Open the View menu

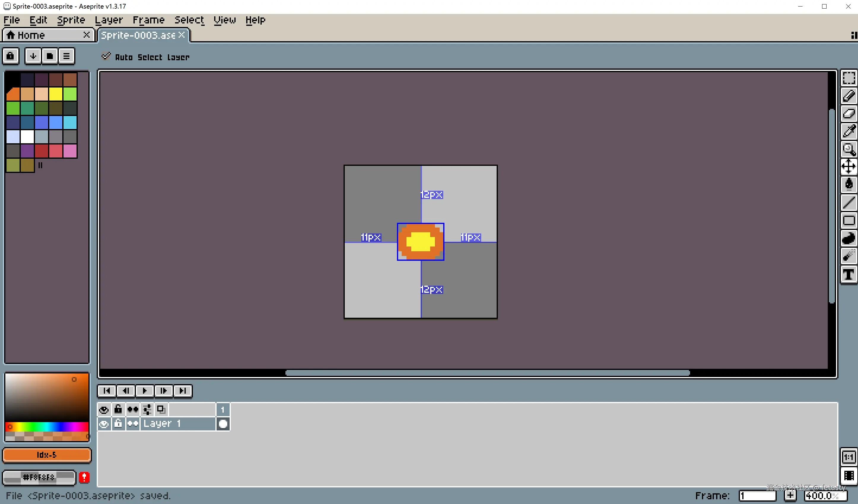click(225, 20)
